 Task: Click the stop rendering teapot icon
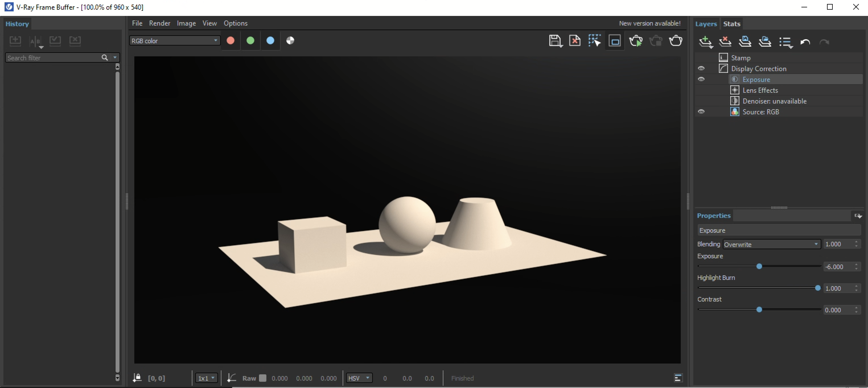[656, 41]
